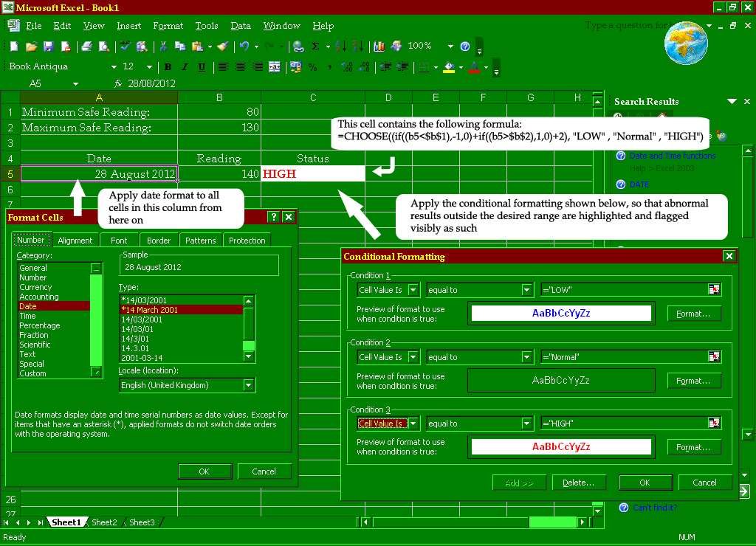Open the font name dropdown showing Book Antiqua
The width and height of the screenshot is (756, 546).
point(112,67)
